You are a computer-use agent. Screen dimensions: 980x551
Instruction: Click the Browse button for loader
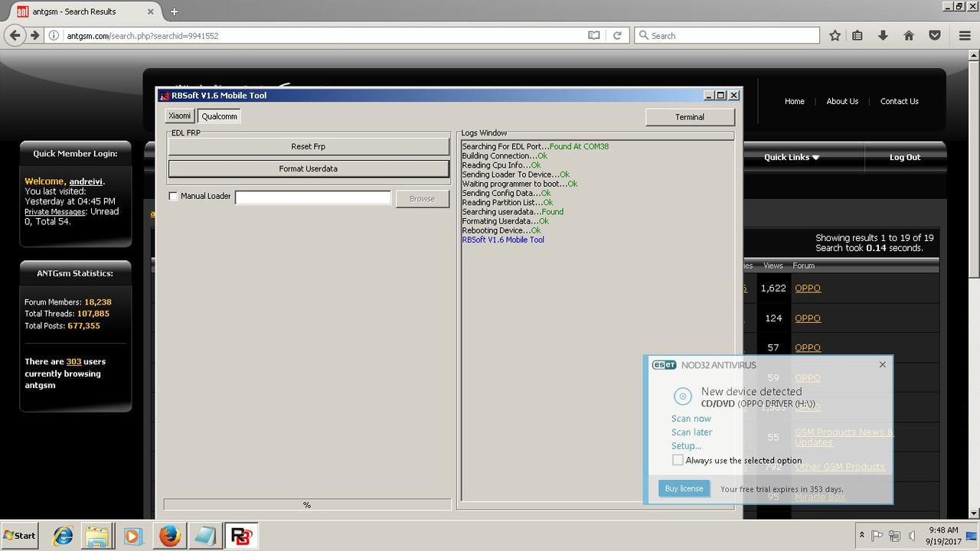tap(422, 199)
